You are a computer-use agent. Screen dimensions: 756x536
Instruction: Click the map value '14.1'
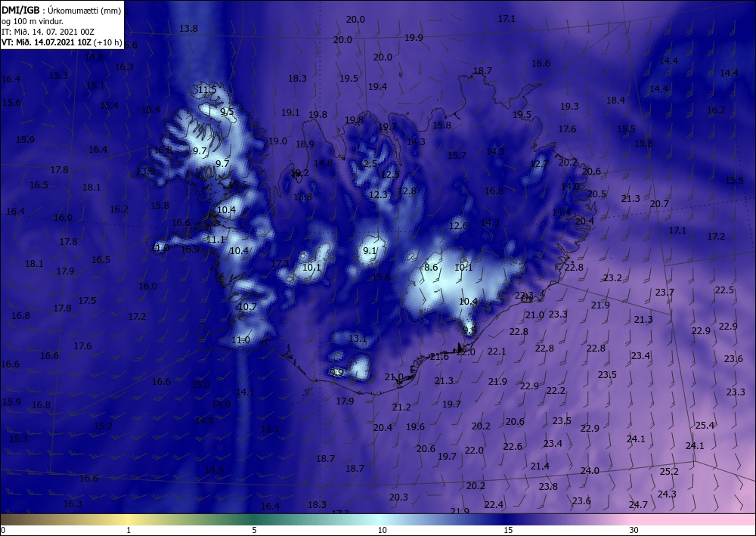click(x=244, y=392)
